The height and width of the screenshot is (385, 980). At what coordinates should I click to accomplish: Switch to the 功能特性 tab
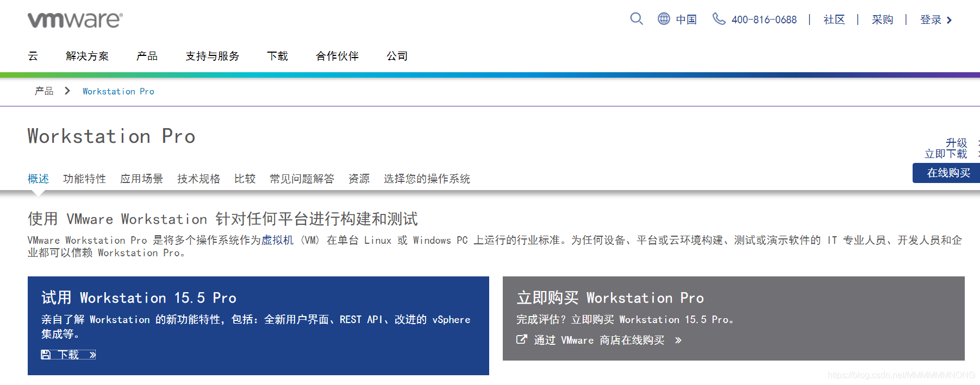point(84,179)
